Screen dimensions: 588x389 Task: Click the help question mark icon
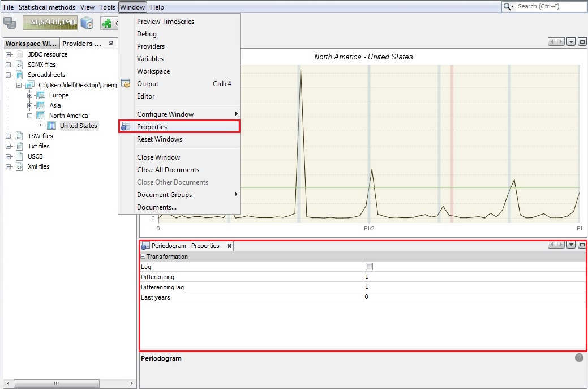pos(579,358)
